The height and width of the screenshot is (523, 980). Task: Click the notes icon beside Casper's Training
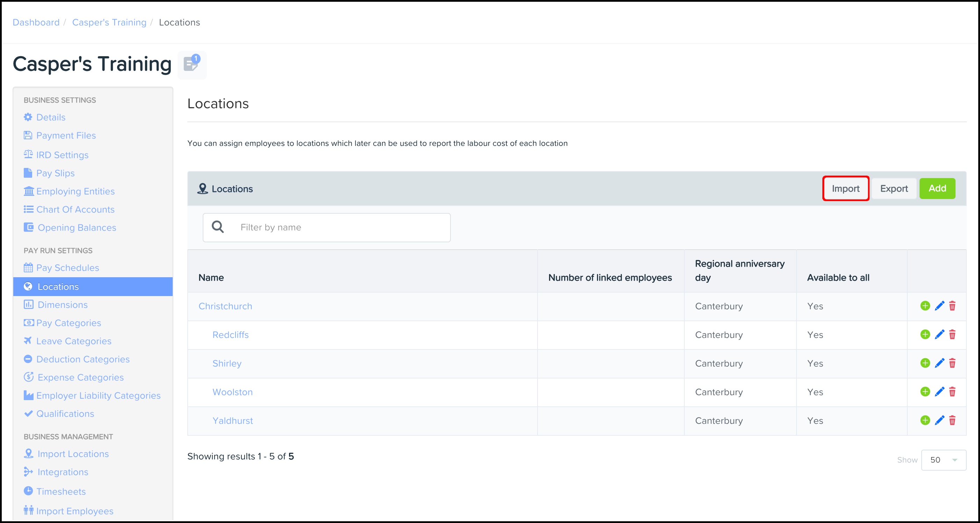point(192,64)
